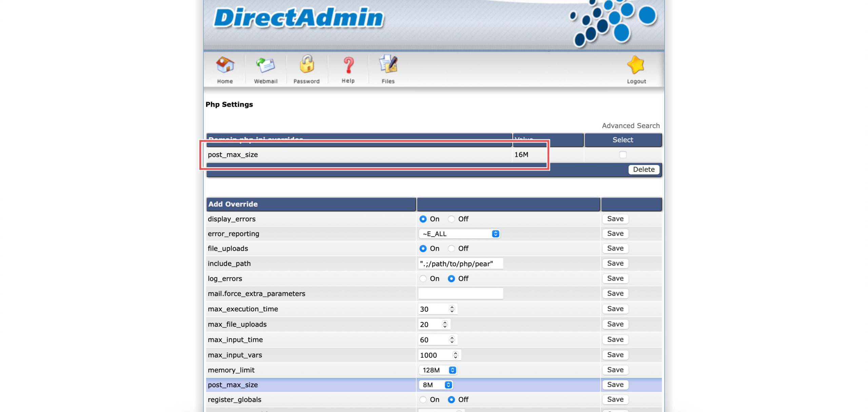This screenshot has height=412, width=868.
Task: Open the Home house icon
Action: pos(225,65)
